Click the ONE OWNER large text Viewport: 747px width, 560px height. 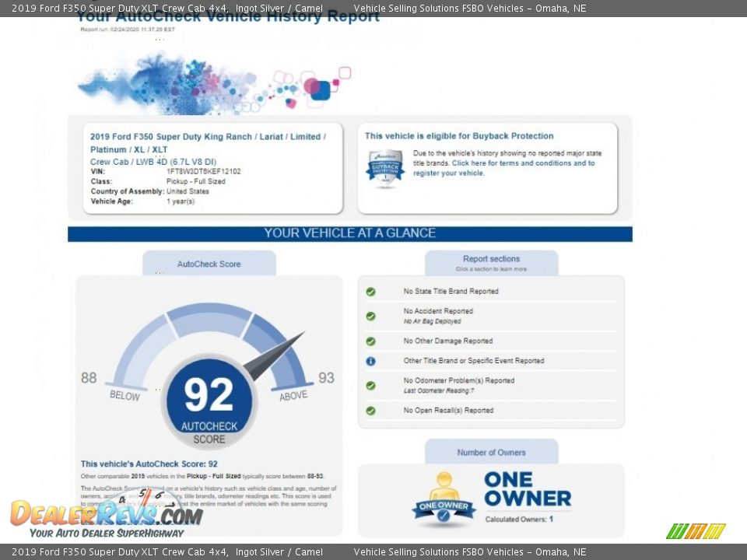point(528,489)
